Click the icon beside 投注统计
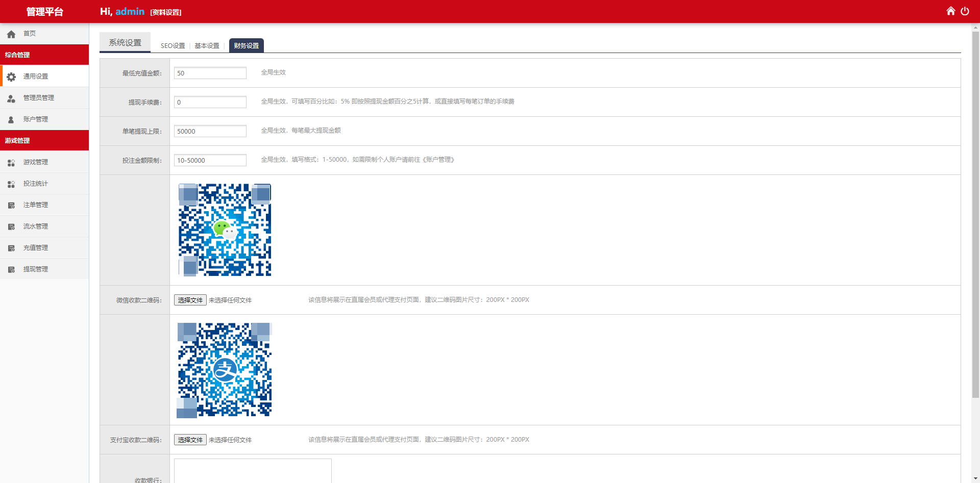The height and width of the screenshot is (483, 980). coord(11,184)
